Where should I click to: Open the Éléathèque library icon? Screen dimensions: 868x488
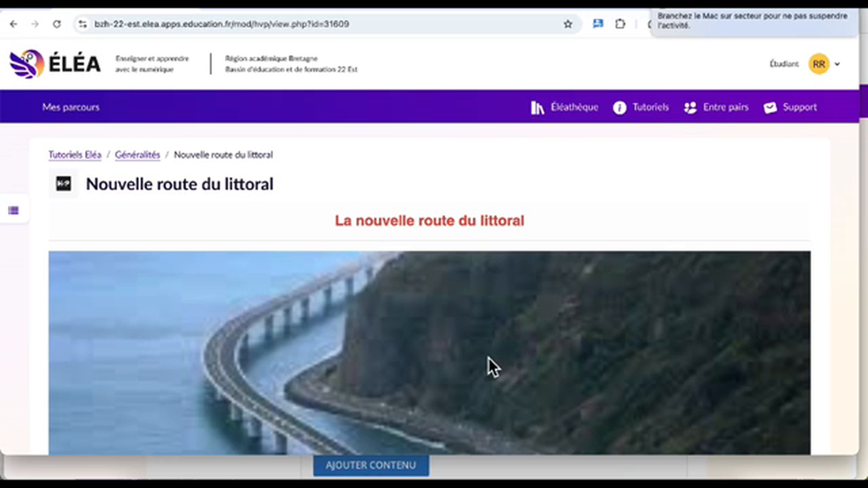pos(538,108)
